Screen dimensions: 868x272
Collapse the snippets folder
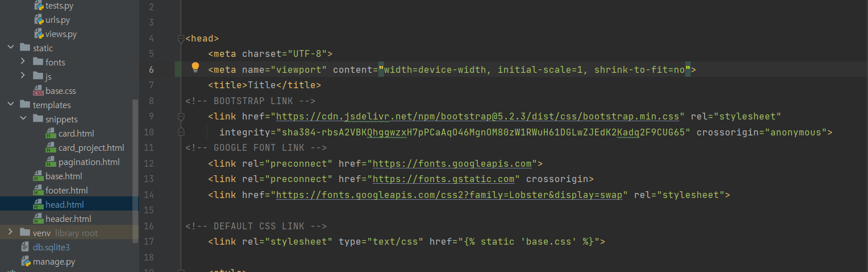click(x=23, y=119)
